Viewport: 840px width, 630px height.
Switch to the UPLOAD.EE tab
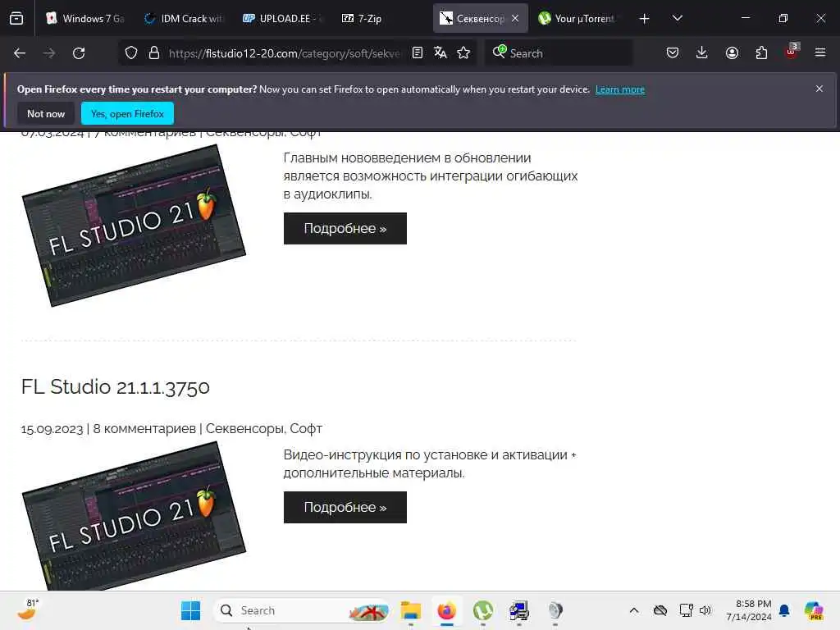pos(282,18)
